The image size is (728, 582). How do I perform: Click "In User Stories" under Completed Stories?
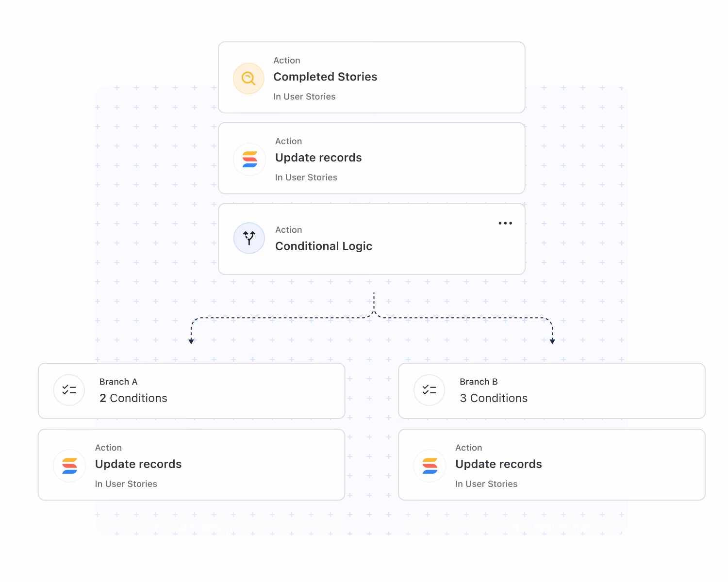point(304,97)
